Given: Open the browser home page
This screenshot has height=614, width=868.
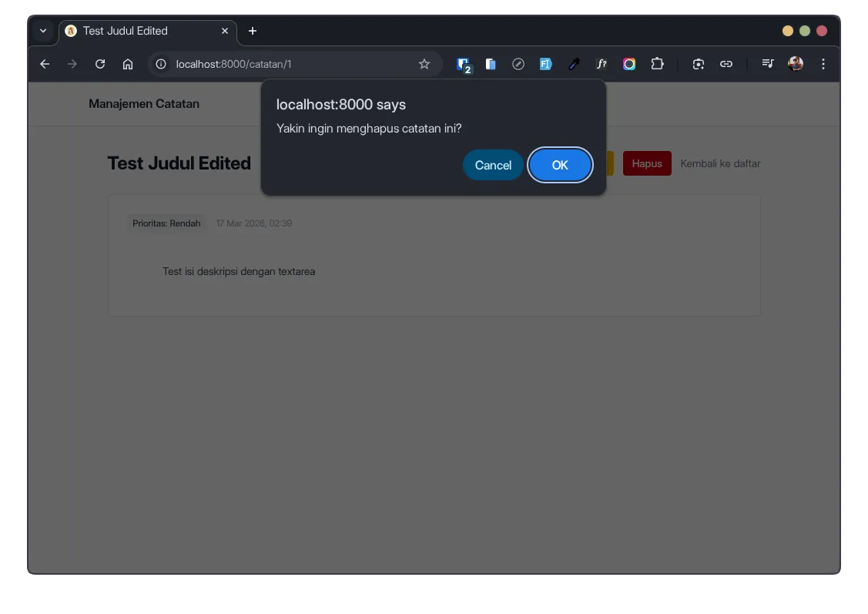Looking at the screenshot, I should coord(128,64).
